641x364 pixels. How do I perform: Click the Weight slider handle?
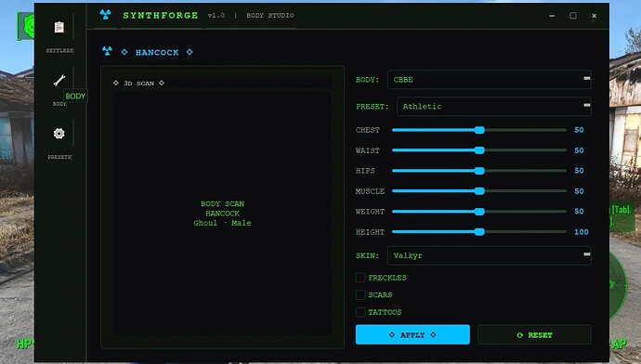[x=479, y=211]
